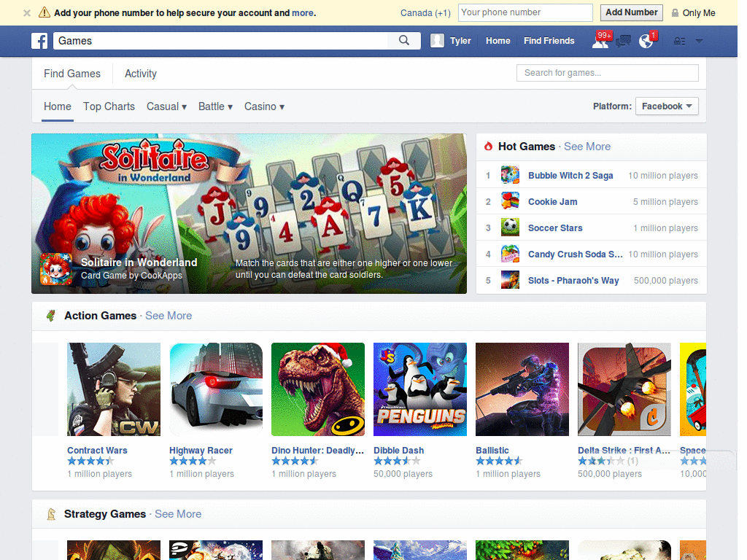The height and width of the screenshot is (560, 747).
Task: Click the Hot Games flame icon
Action: [488, 146]
